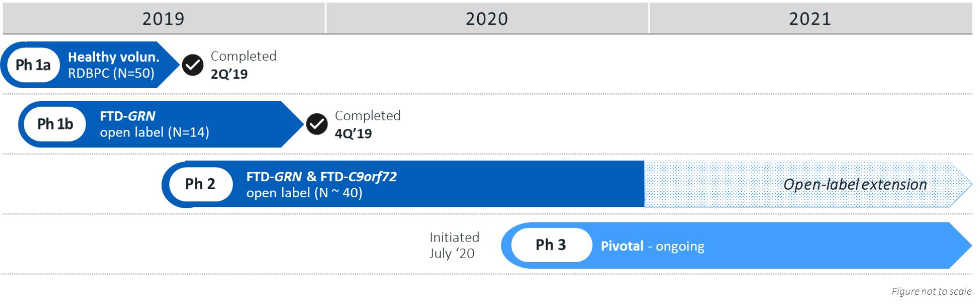Select the Ph 1b pill badge
Image resolution: width=980 pixels, height=306 pixels.
click(55, 124)
